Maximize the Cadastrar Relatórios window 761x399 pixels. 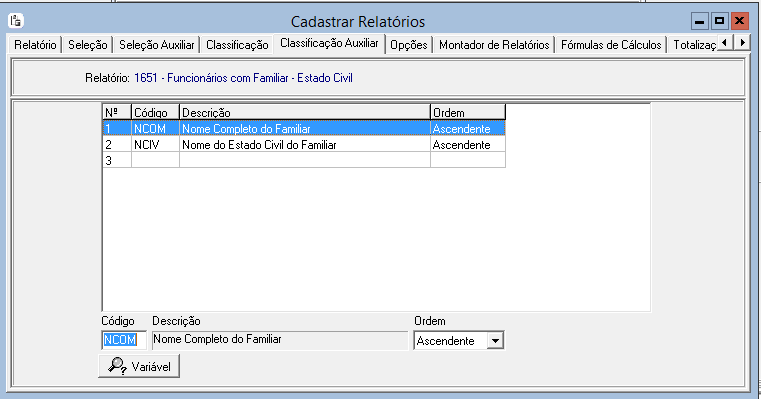point(719,21)
